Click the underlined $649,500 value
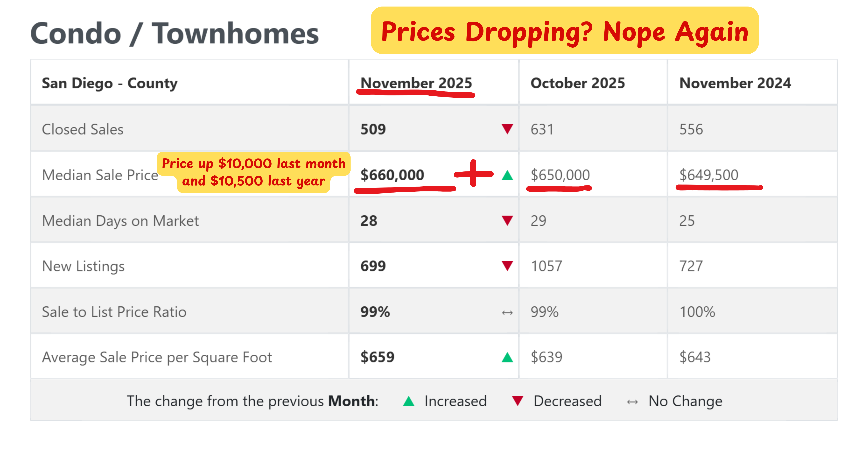Viewport: 868px width, 451px height. coord(709,175)
